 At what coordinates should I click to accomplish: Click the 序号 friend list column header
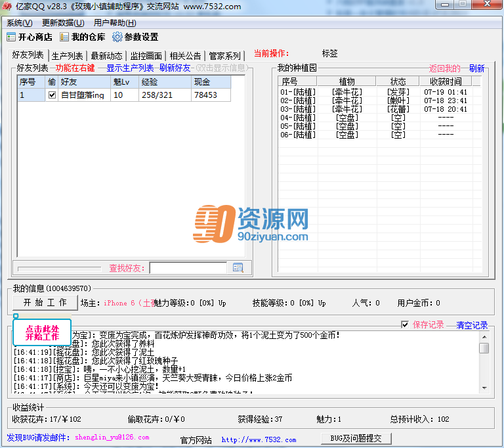pos(31,81)
